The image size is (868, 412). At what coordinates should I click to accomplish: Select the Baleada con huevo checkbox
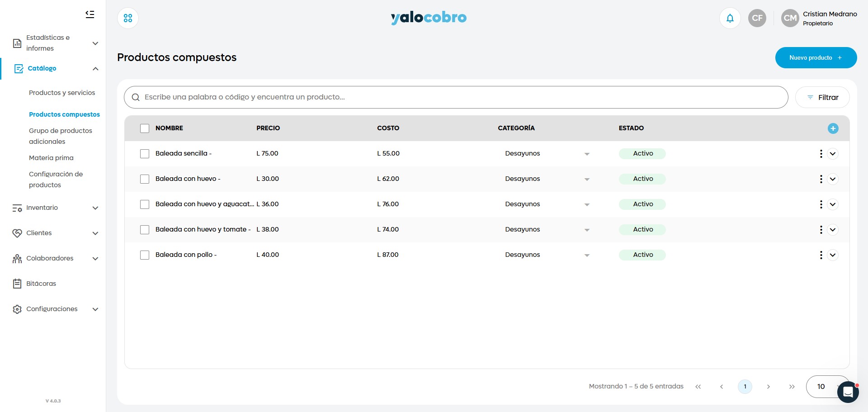[x=145, y=179]
